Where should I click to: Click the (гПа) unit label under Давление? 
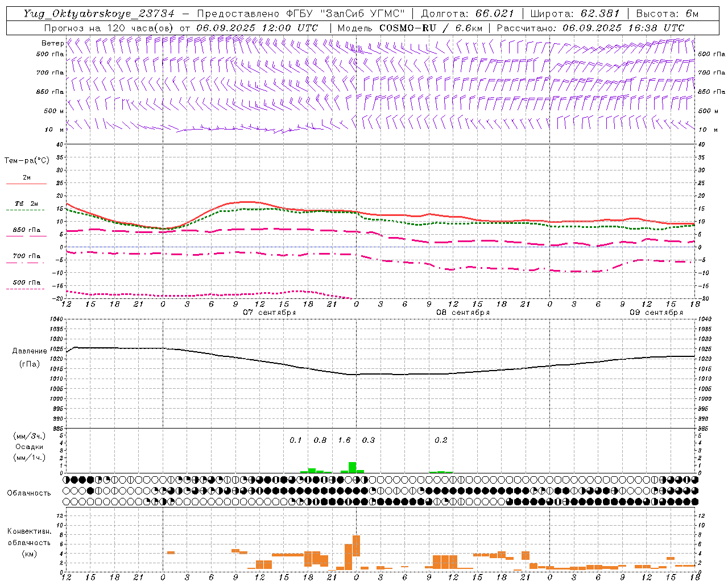(x=30, y=364)
